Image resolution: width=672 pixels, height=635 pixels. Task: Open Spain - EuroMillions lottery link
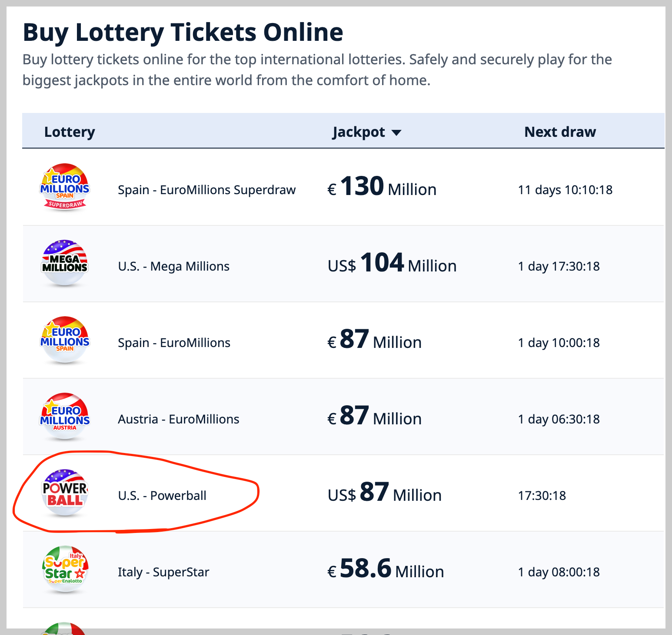174,343
